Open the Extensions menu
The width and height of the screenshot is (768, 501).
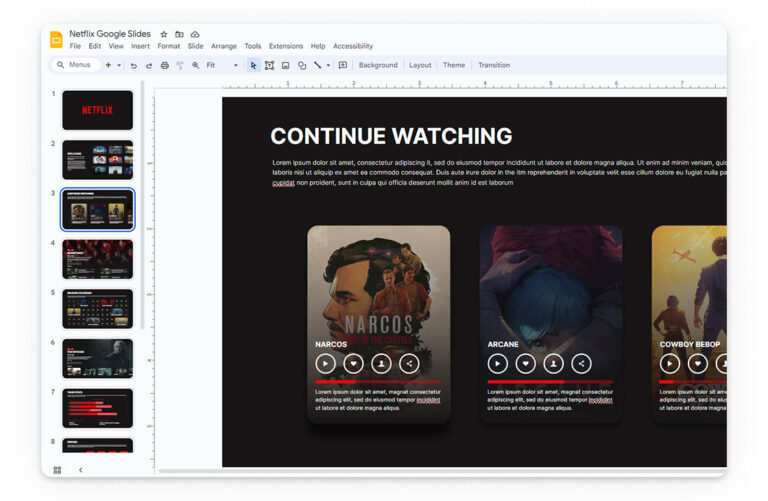click(x=286, y=46)
